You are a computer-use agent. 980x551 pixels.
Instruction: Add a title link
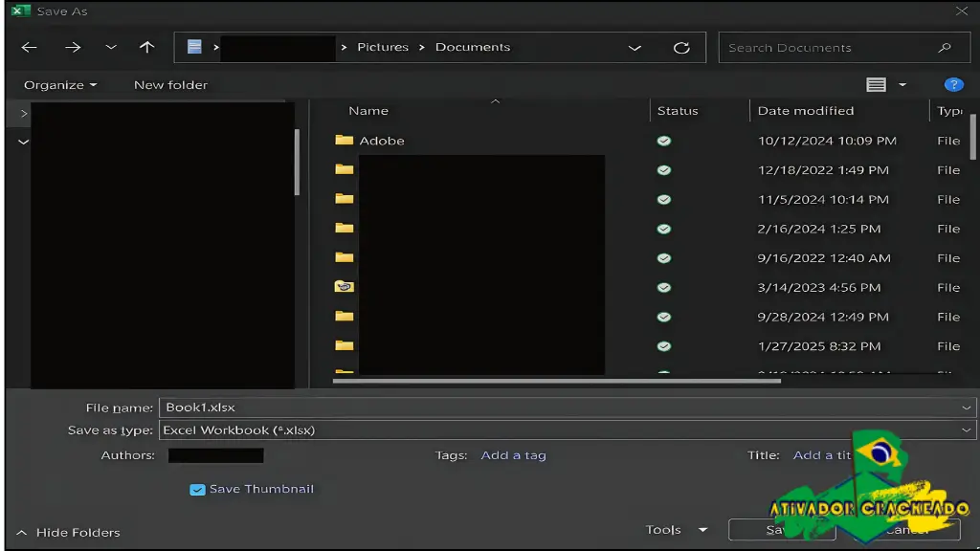click(822, 455)
